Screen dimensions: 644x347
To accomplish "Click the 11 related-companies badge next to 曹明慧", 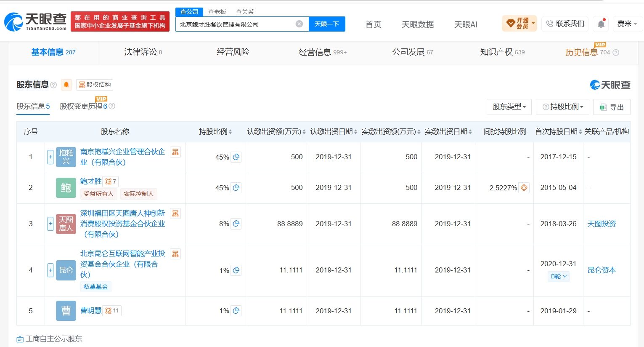I will coord(112,311).
